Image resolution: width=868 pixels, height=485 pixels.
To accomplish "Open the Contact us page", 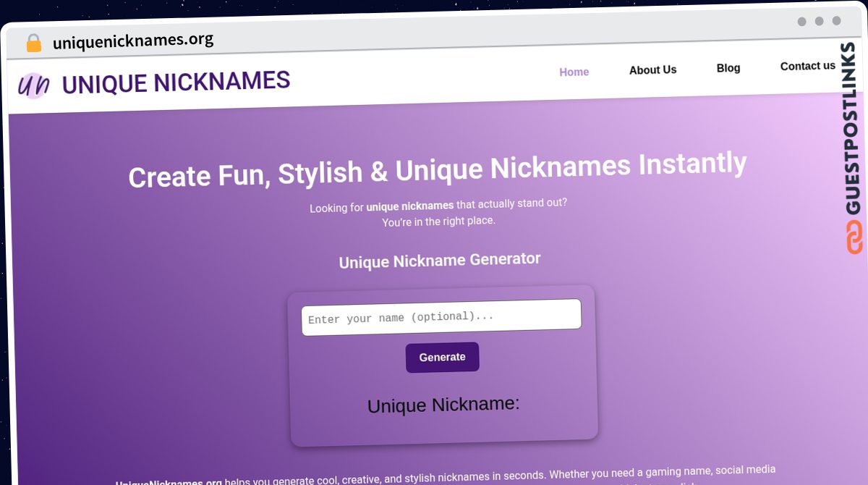I will pos(808,66).
